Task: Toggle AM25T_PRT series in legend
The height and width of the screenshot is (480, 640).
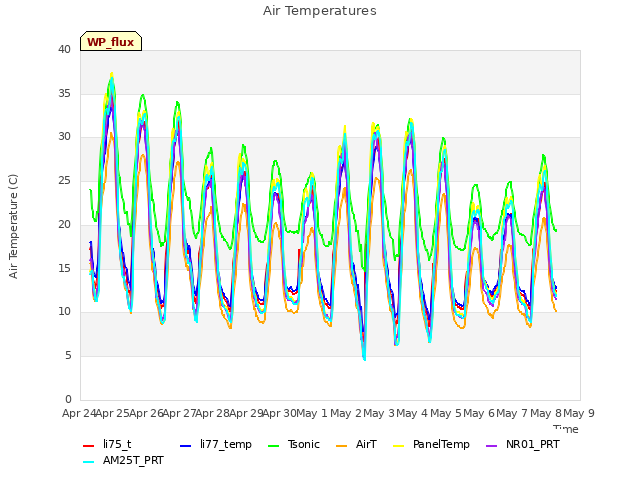Action: pos(123,460)
